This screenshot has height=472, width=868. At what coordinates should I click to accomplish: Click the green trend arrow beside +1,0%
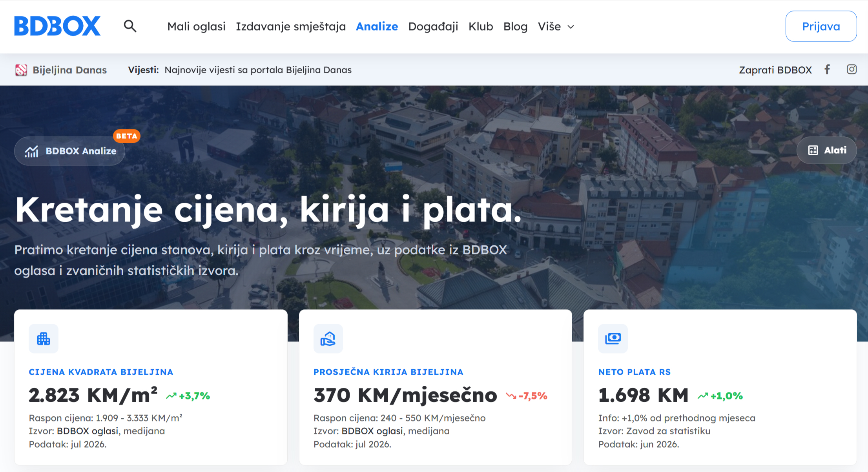coord(703,396)
